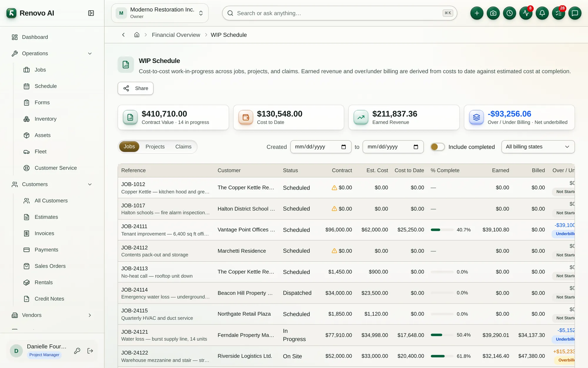The image size is (588, 368).
Task: Open the camera capture icon
Action: 493,13
